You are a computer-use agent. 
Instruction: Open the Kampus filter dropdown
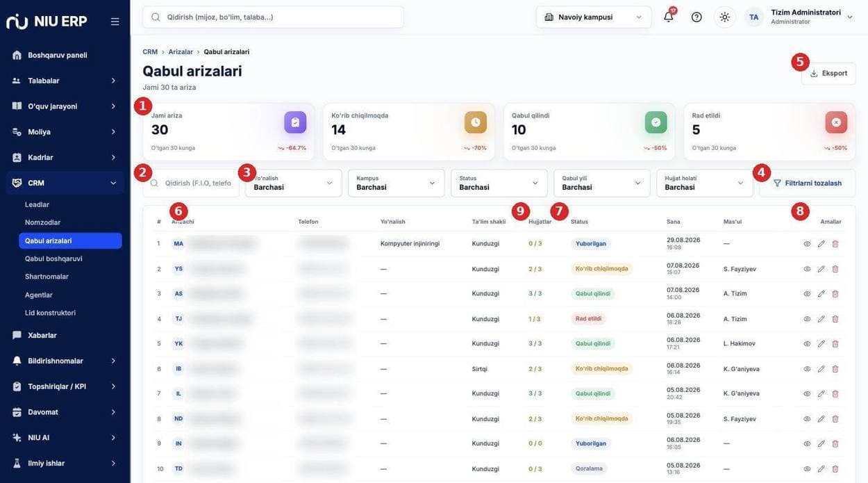pyautogui.click(x=397, y=183)
